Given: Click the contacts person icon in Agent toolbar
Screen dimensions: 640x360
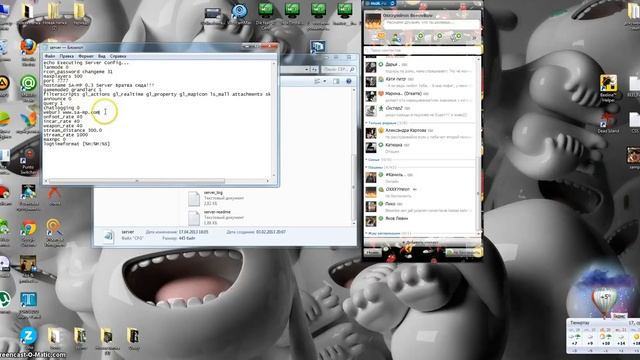Looking at the screenshot, I should pos(396,38).
